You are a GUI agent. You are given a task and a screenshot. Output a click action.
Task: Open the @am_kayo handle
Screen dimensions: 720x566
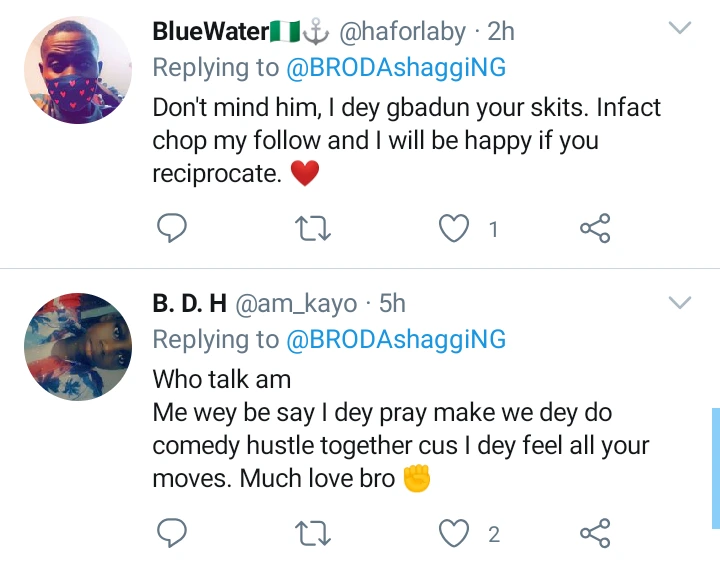[x=293, y=304]
